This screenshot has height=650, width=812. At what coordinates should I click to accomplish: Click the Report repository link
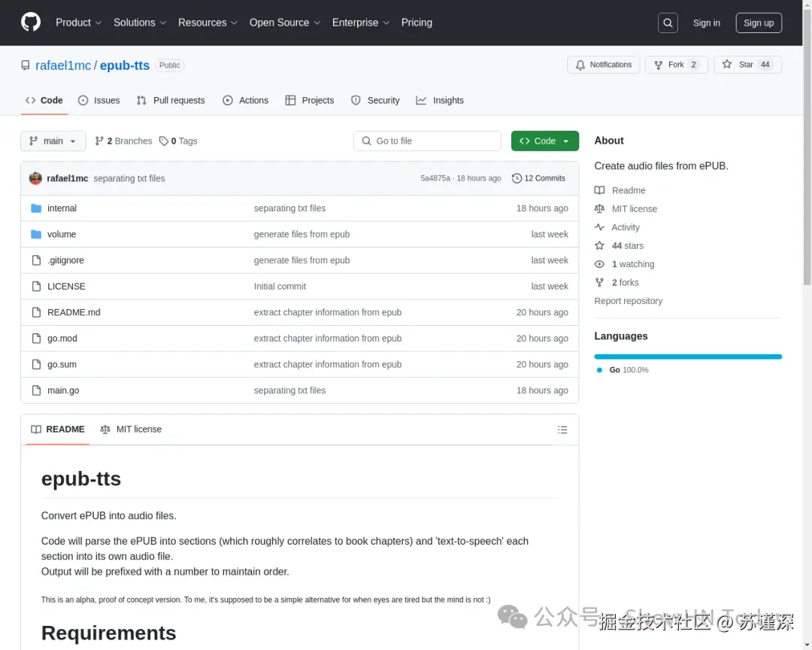[x=628, y=301]
